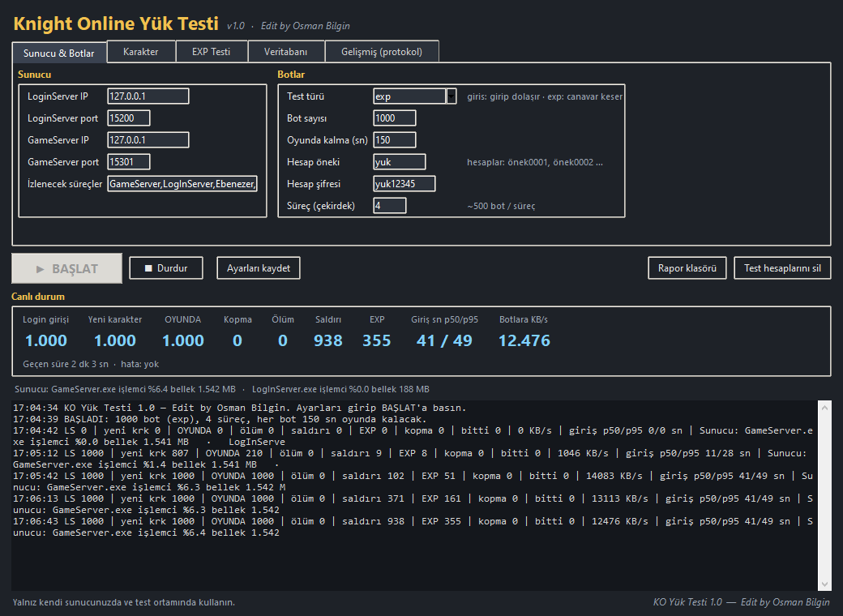Open the Rapor klasörü folder

coord(687,268)
